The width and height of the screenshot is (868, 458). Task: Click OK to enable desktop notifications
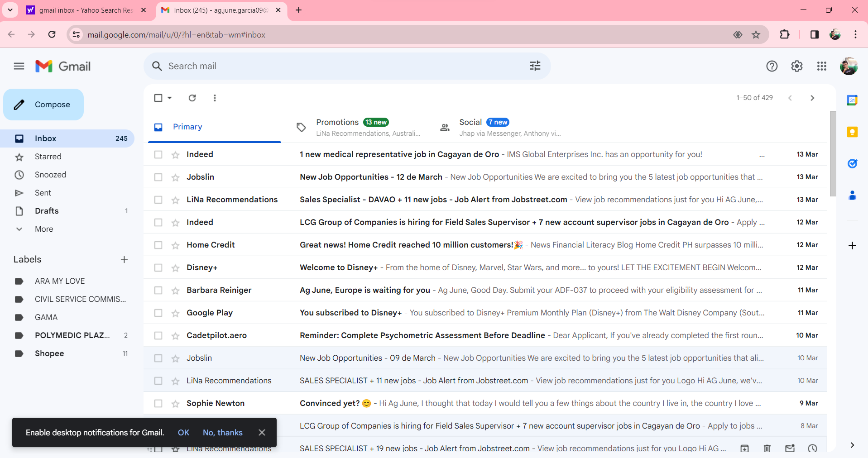(x=183, y=433)
